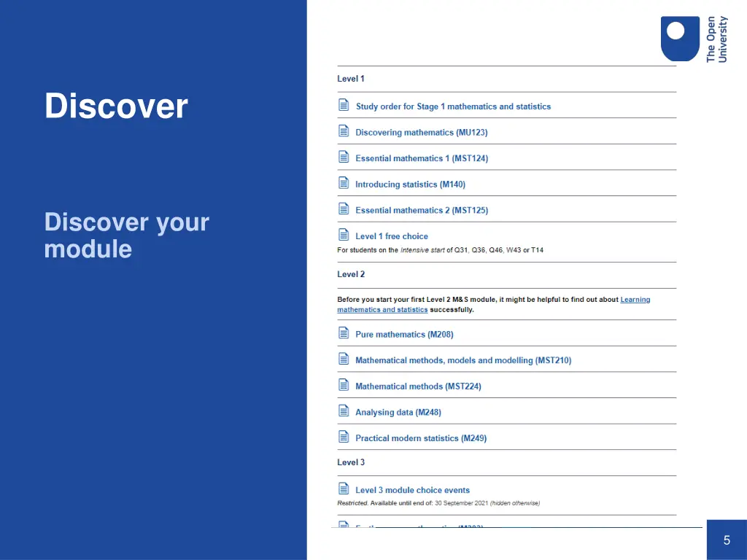Open the Mathematical methods (MST224) link
Image resolution: width=747 pixels, height=560 pixels.
418,386
